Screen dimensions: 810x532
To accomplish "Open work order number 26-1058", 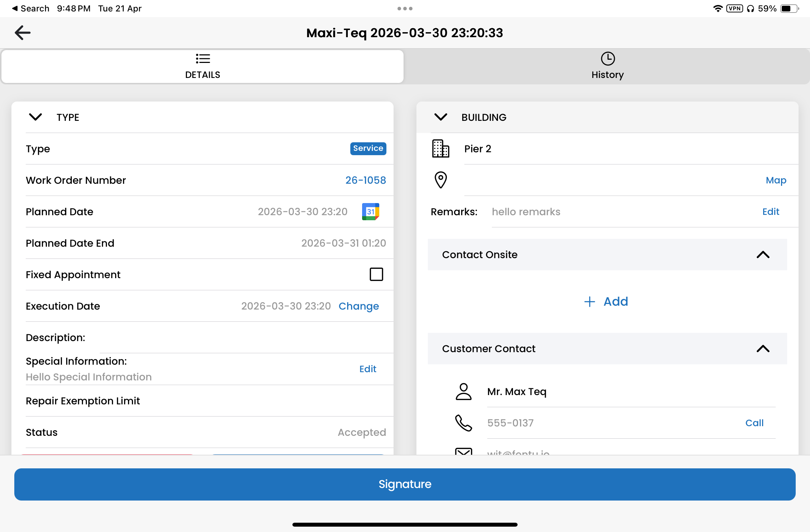I will coord(365,180).
